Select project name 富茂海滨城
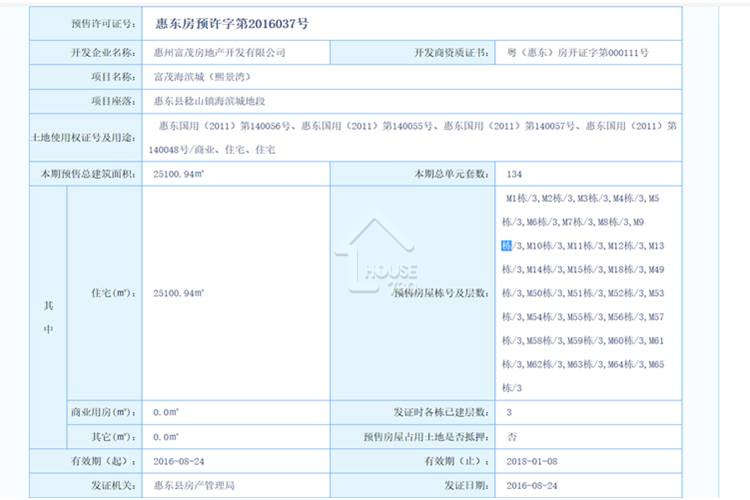The width and height of the screenshot is (750, 500). [x=179, y=77]
